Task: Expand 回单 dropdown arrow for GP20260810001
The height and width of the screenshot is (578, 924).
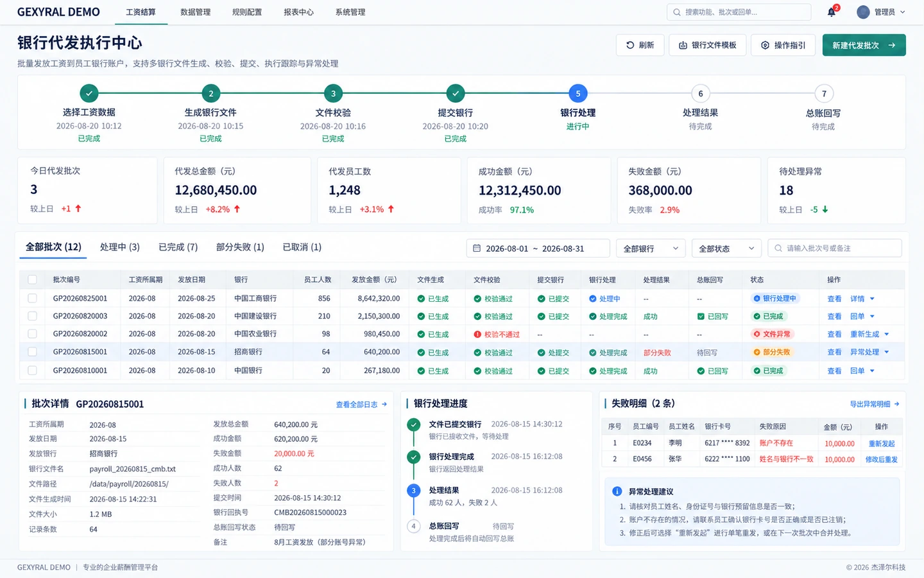Action: click(872, 371)
